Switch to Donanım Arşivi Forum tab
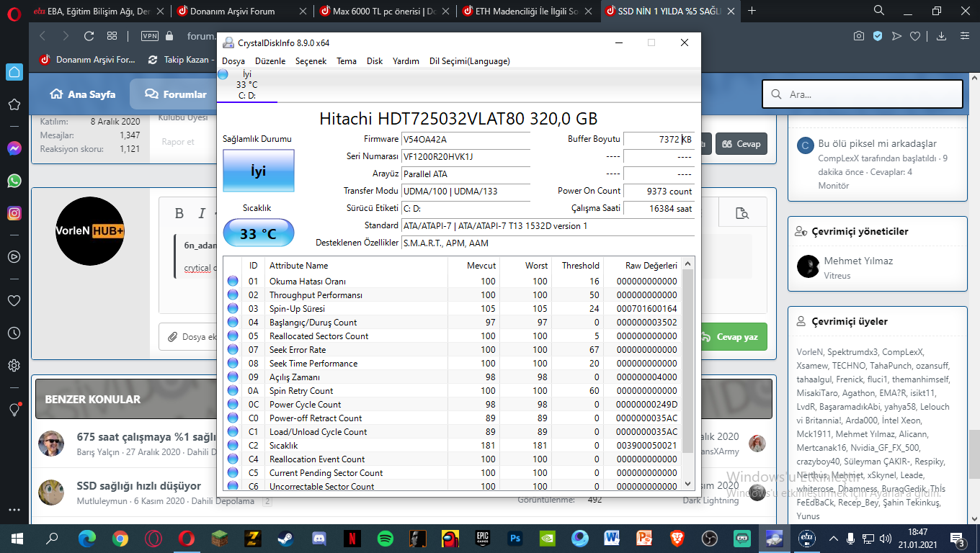The image size is (980, 553). point(242,11)
